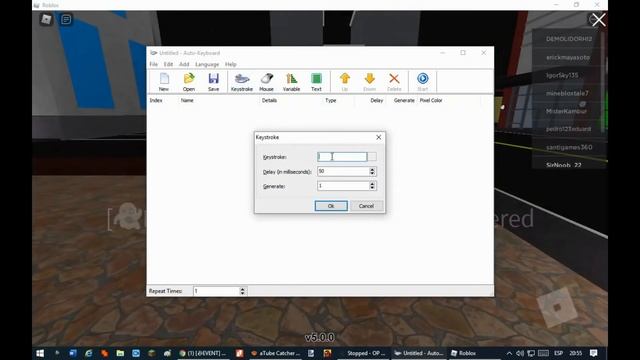Open the Add menu
Image resolution: width=640 pixels, height=360 pixels.
click(184, 64)
